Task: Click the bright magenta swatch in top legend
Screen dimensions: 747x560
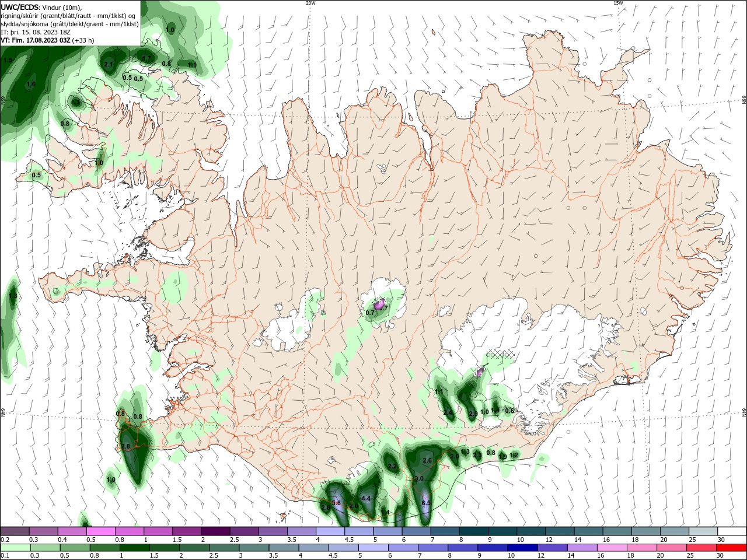Action: (101, 531)
